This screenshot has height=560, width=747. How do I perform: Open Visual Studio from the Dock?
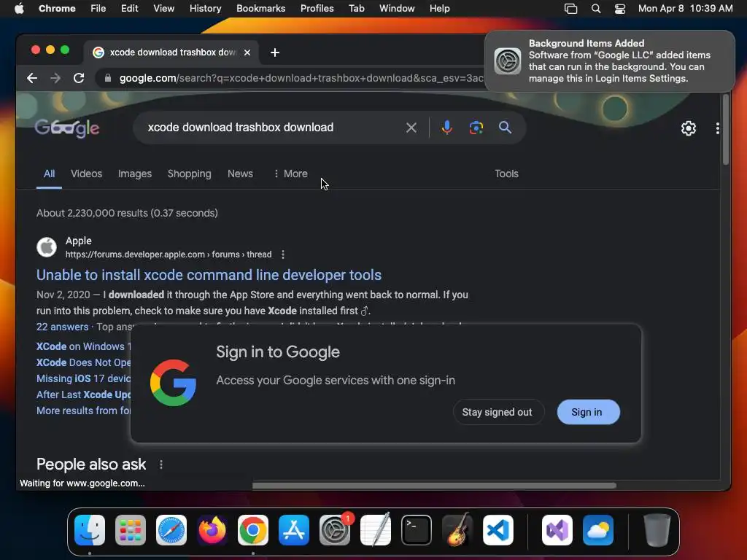pos(557,530)
